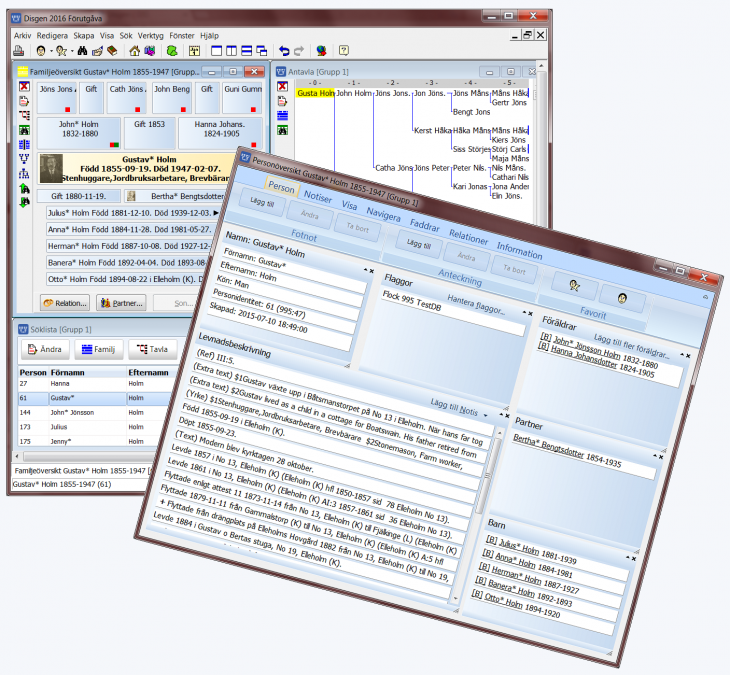
Task: Select child row Anna* Holm Född 1884-11-28
Action: click(129, 229)
